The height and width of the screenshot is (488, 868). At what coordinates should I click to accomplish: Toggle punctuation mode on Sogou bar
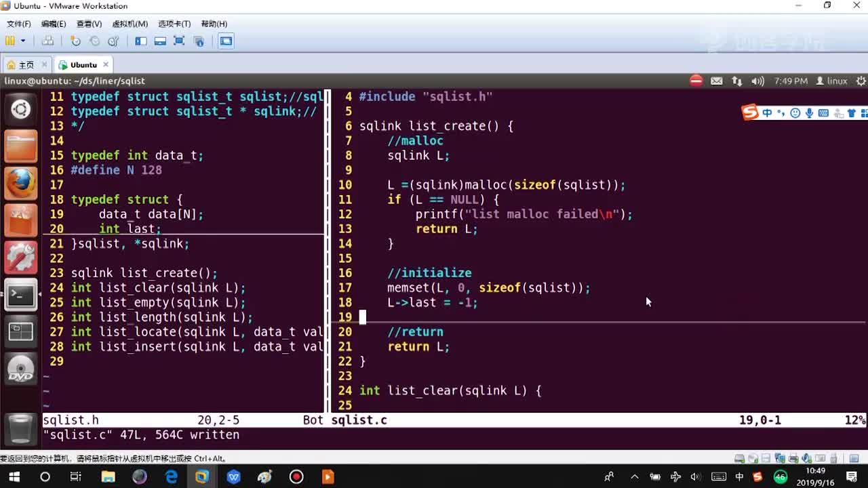781,113
